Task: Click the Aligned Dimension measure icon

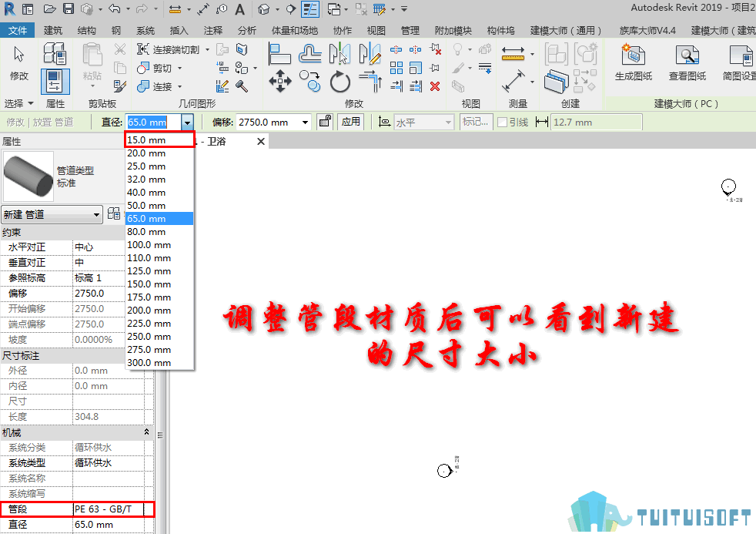Action: (x=513, y=53)
